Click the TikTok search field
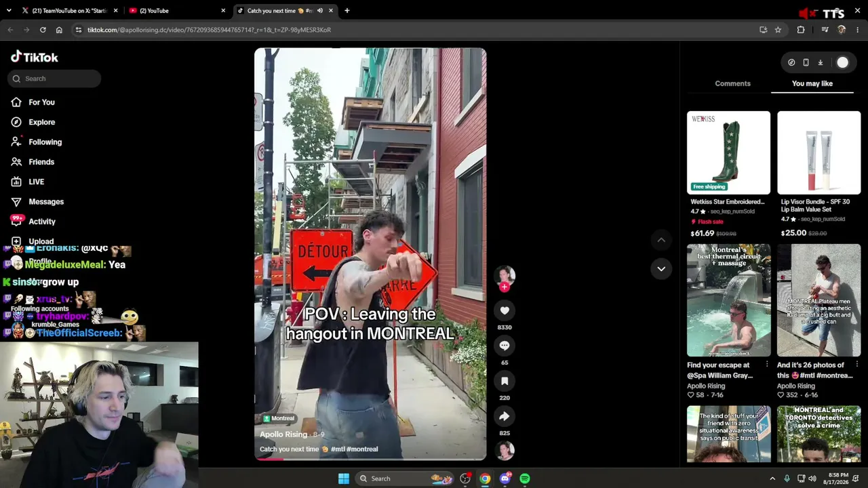The width and height of the screenshot is (868, 488). (x=54, y=79)
